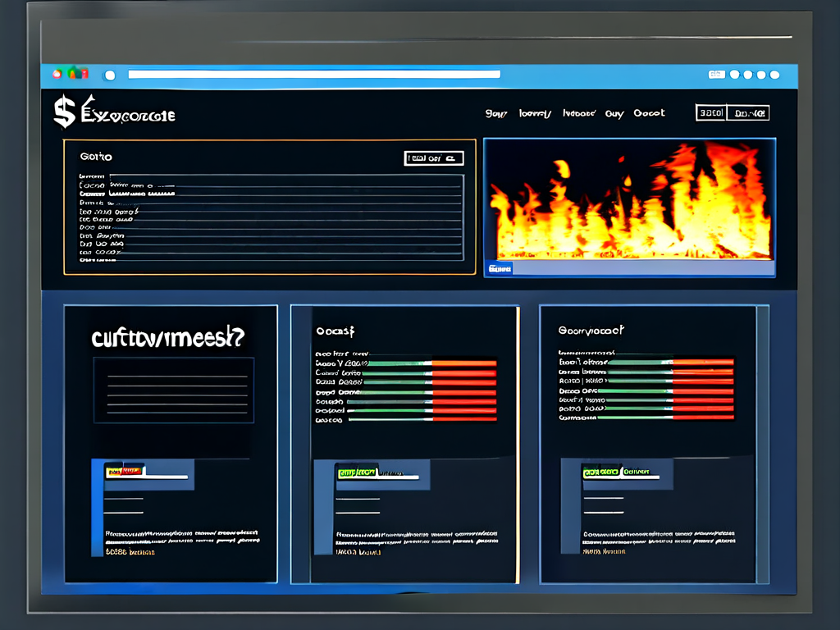Open the last navigation menu item before buttons
Viewport: 840px width, 630px height.
pos(649,114)
